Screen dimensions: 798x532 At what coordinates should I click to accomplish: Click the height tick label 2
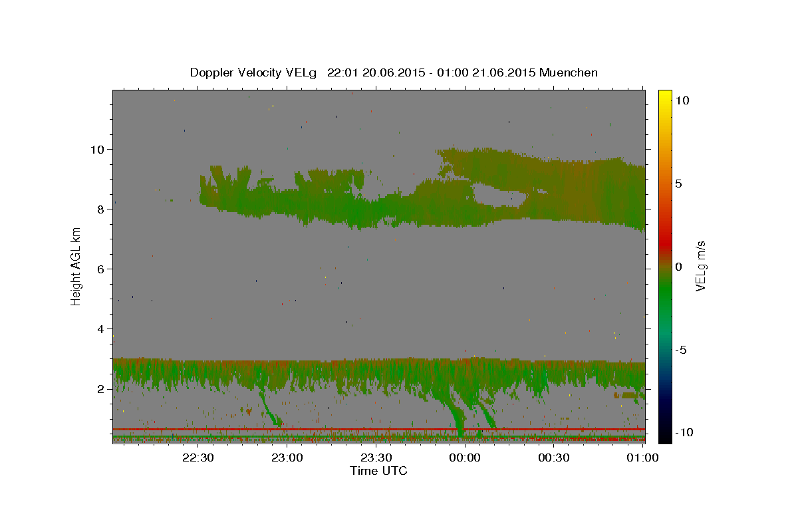point(101,389)
